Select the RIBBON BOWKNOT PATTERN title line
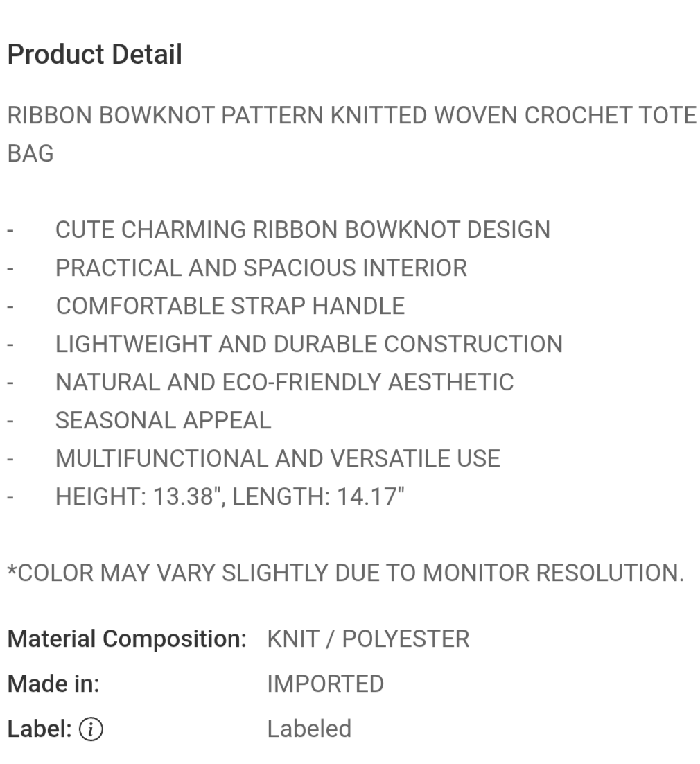Screen dimensions: 700x764 click(x=351, y=115)
